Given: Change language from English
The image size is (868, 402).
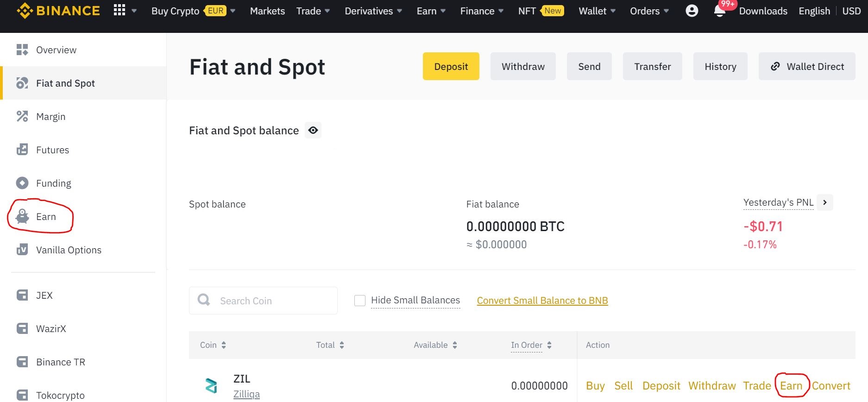Looking at the screenshot, I should [x=814, y=11].
